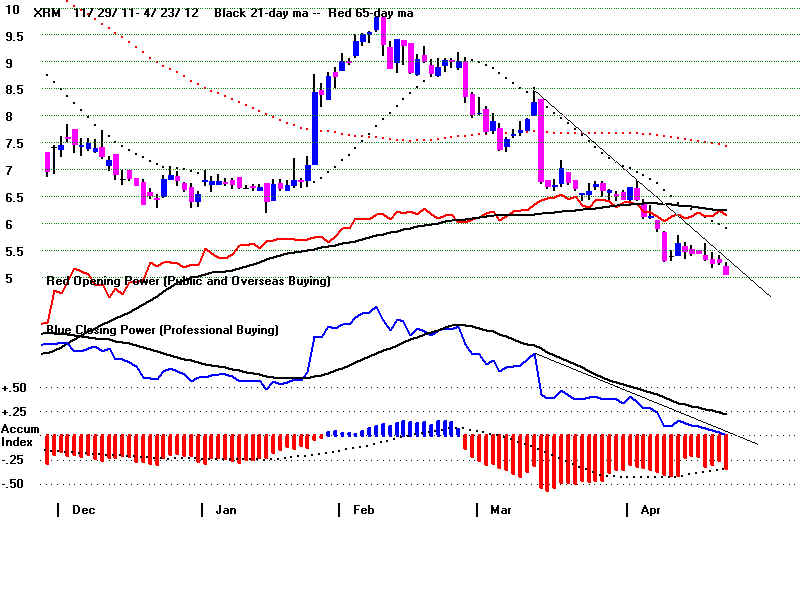Click the last magenta candle in late April
The width and height of the screenshot is (800, 600).
[x=726, y=269]
